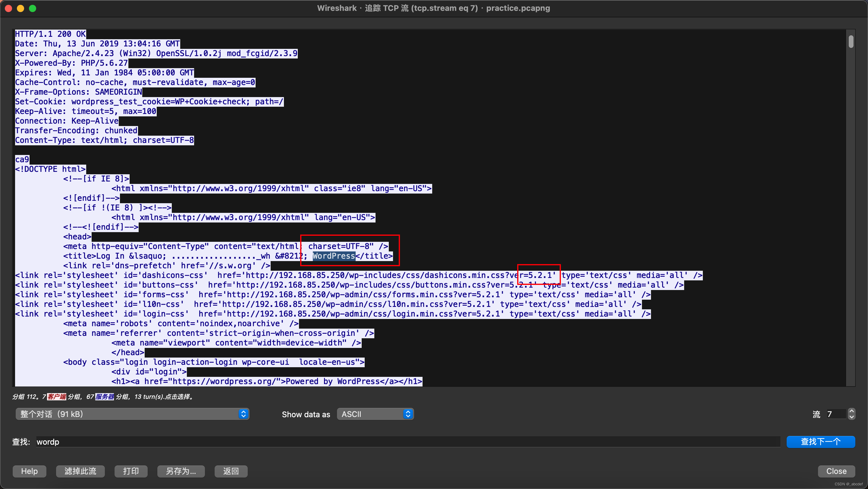Image resolution: width=868 pixels, height=489 pixels.
Task: Click the 'dashicons-css' stylesheet line
Action: 359,275
